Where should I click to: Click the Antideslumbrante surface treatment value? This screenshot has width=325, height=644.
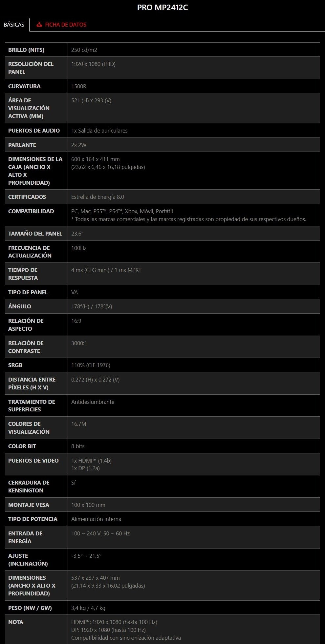click(93, 402)
